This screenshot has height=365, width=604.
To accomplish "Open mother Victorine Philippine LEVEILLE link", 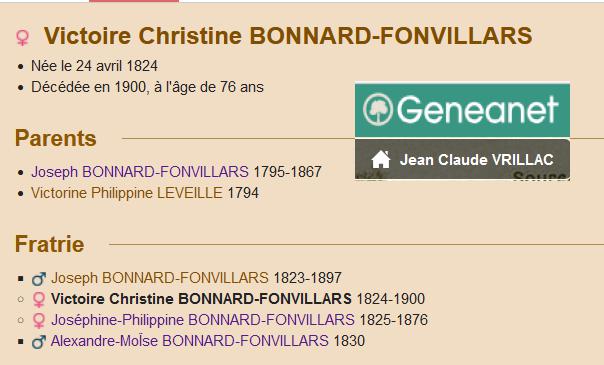I will (x=127, y=193).
